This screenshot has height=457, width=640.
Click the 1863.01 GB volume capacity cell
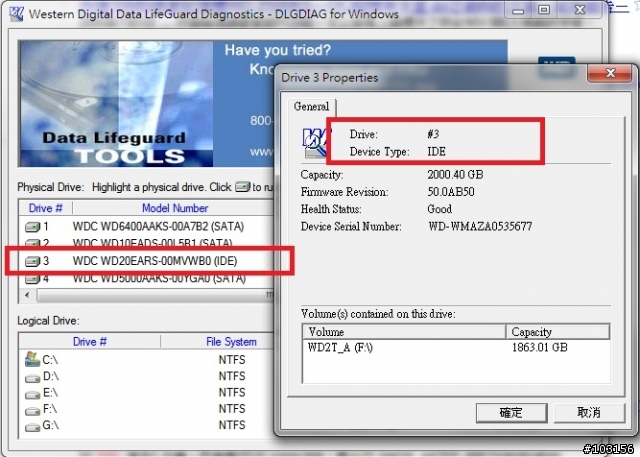tap(540, 348)
